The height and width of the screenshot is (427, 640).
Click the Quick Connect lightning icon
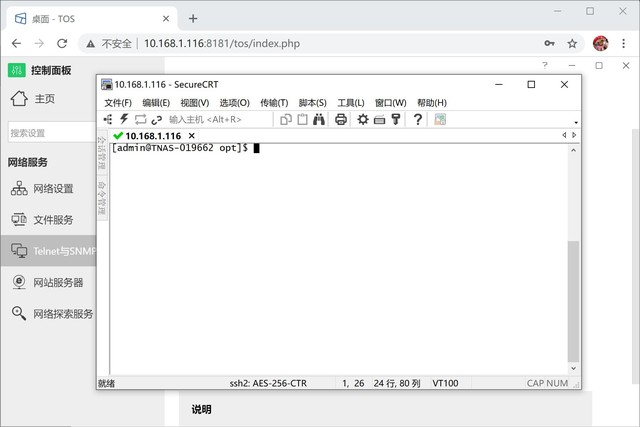(x=124, y=119)
